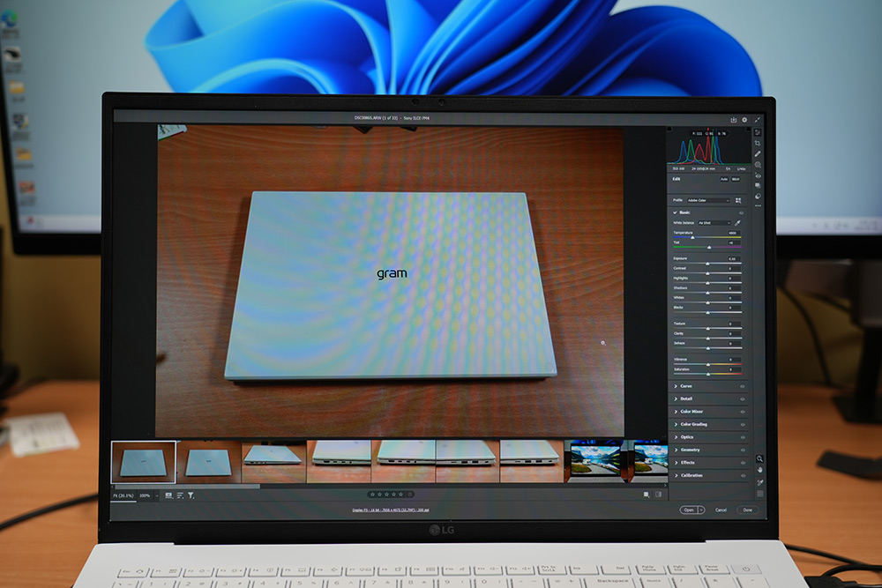Screen dimensions: 882x588
Task: Expand the Calibration panel
Action: click(x=676, y=475)
